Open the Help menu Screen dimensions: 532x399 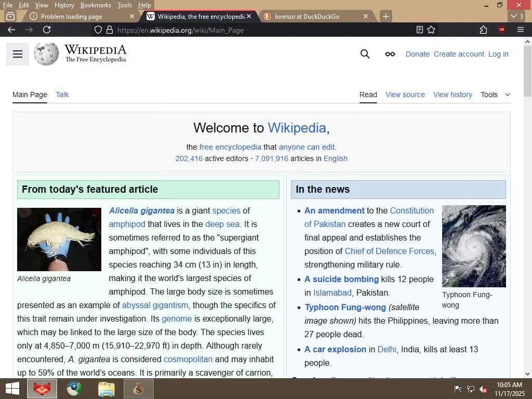144,5
